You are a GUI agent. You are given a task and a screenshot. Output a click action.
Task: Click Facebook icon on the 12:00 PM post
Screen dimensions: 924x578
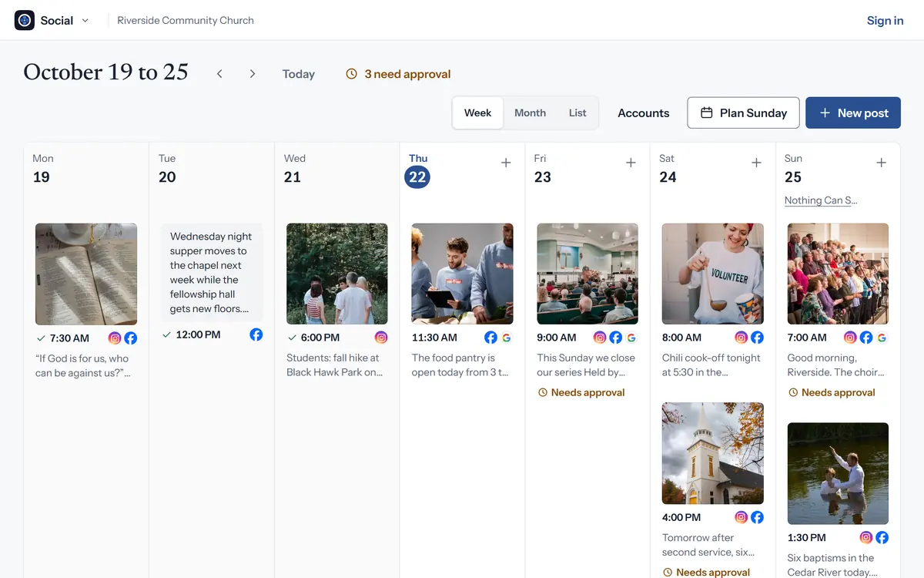tap(256, 334)
